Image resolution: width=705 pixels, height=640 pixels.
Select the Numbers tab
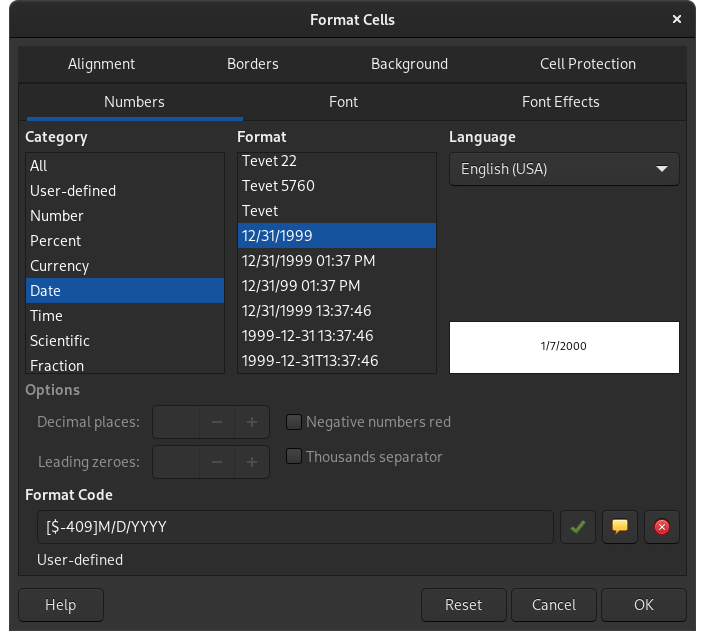[134, 102]
